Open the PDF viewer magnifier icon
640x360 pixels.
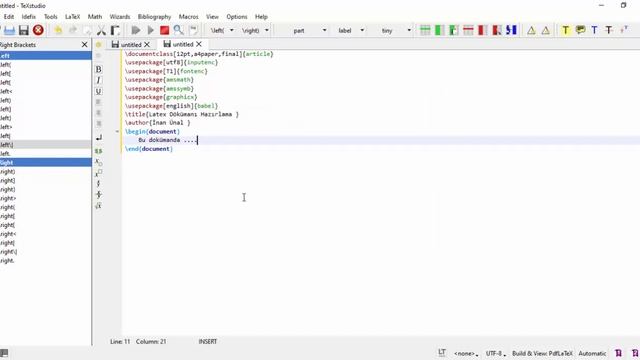pos(178,30)
